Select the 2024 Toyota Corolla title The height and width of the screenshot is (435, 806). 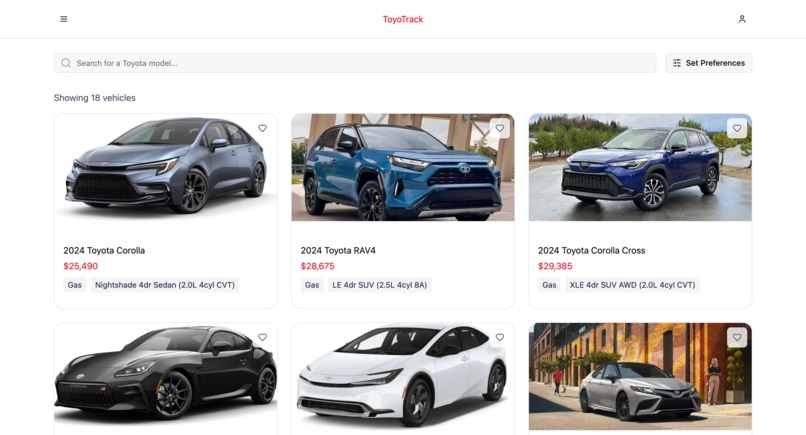tap(104, 250)
